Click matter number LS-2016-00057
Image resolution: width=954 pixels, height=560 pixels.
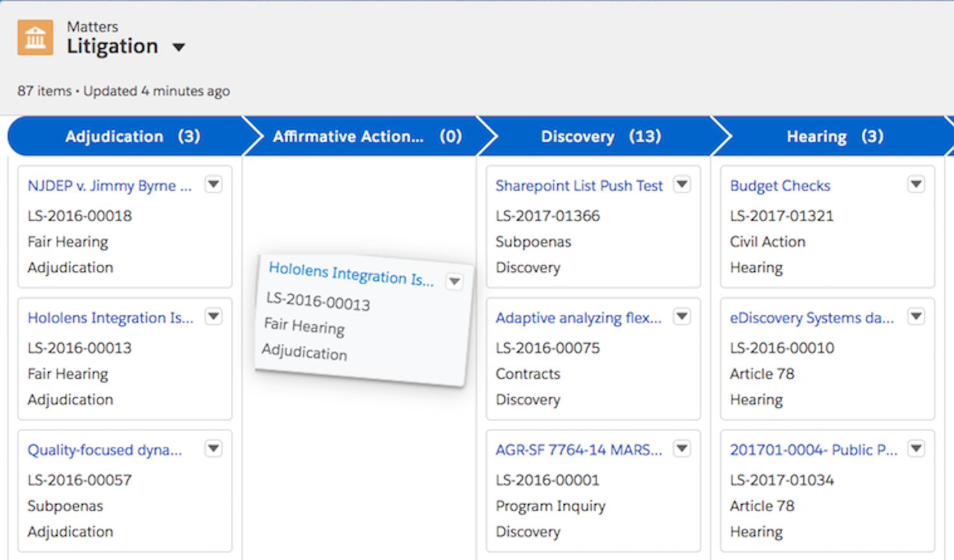coord(80,481)
